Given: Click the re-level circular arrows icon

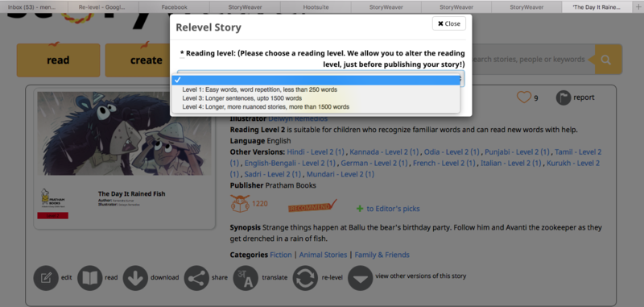Looking at the screenshot, I should (305, 278).
